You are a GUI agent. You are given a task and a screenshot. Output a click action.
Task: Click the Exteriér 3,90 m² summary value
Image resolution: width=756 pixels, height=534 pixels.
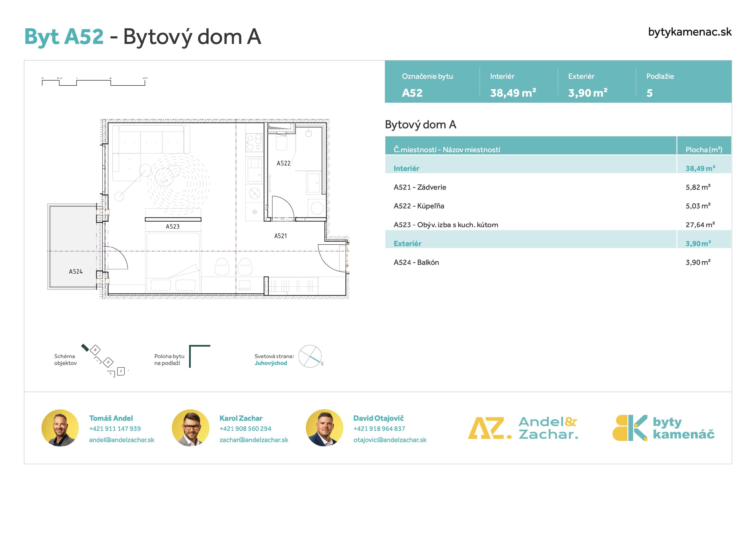(588, 93)
